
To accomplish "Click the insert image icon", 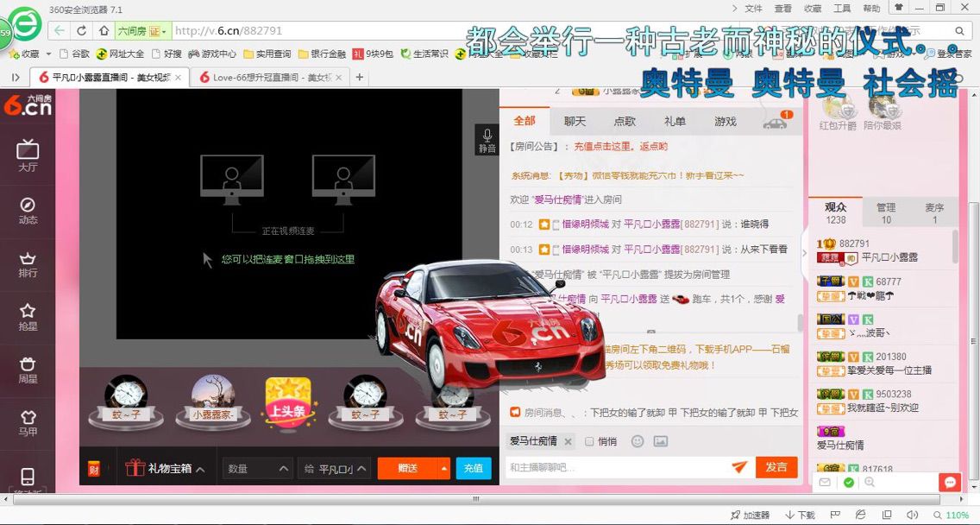I will click(x=661, y=441).
